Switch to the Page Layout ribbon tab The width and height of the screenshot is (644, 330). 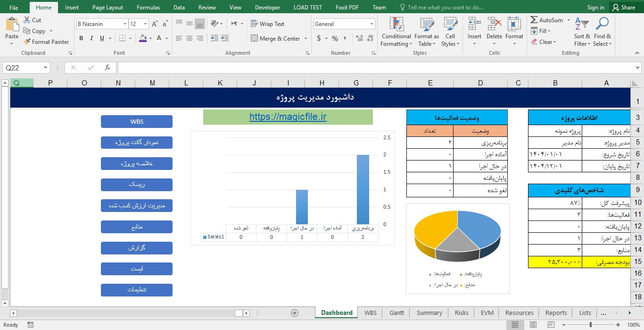107,8
